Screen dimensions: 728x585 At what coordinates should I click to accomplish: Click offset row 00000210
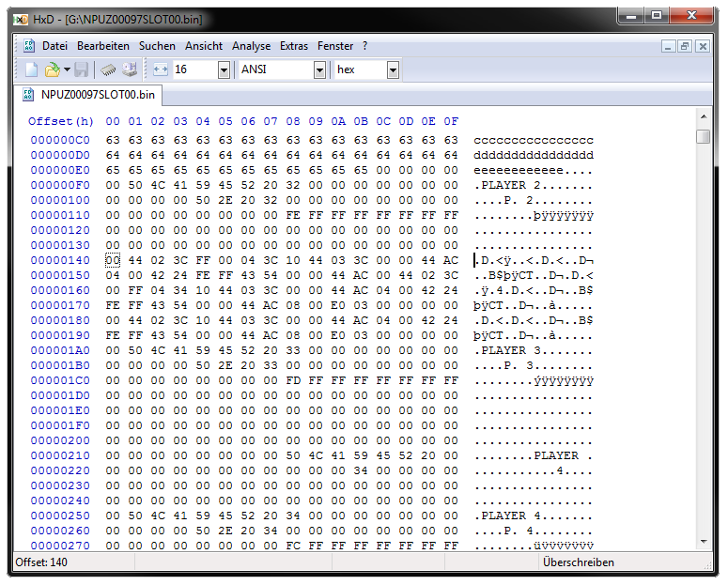(x=60, y=456)
